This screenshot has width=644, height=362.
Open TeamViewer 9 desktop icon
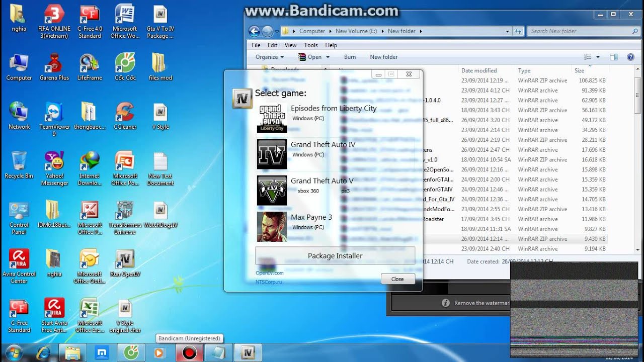click(54, 119)
